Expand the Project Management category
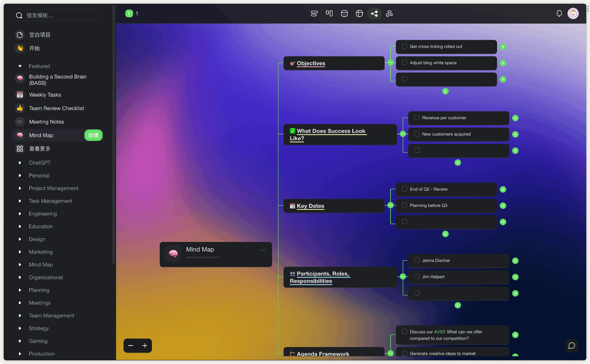This screenshot has height=364, width=590. [20, 188]
